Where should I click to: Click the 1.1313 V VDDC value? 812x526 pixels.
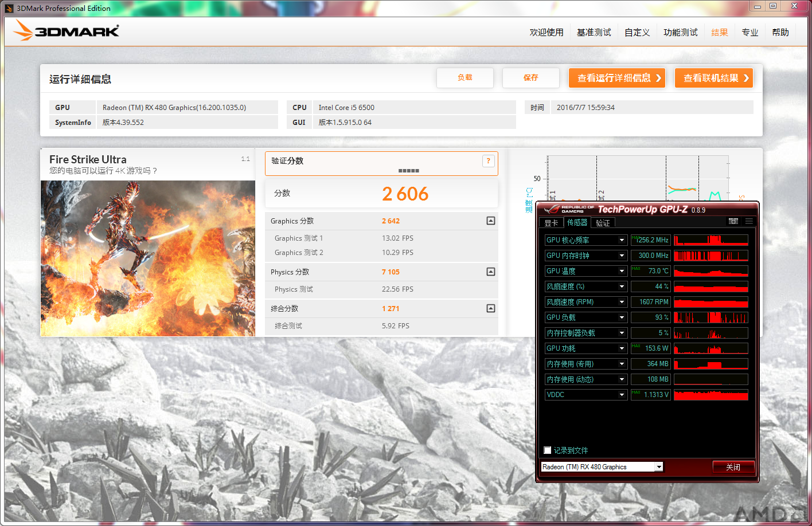tap(651, 395)
